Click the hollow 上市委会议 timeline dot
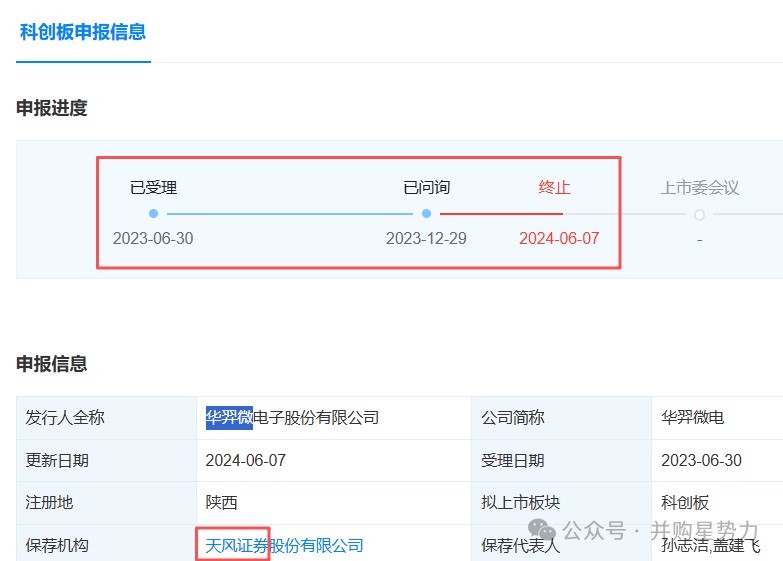The width and height of the screenshot is (783, 561). [699, 215]
